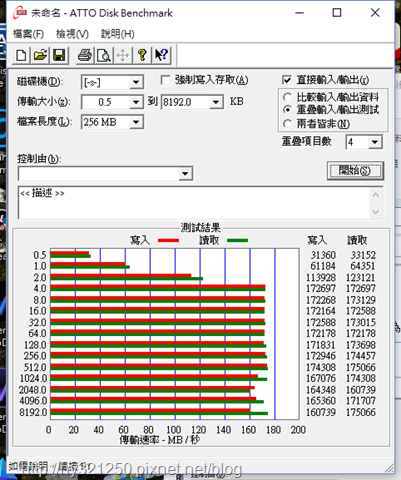This screenshot has height=480, width=401.
Task: Click the green 讀取 legend swatch
Action: pos(237,240)
